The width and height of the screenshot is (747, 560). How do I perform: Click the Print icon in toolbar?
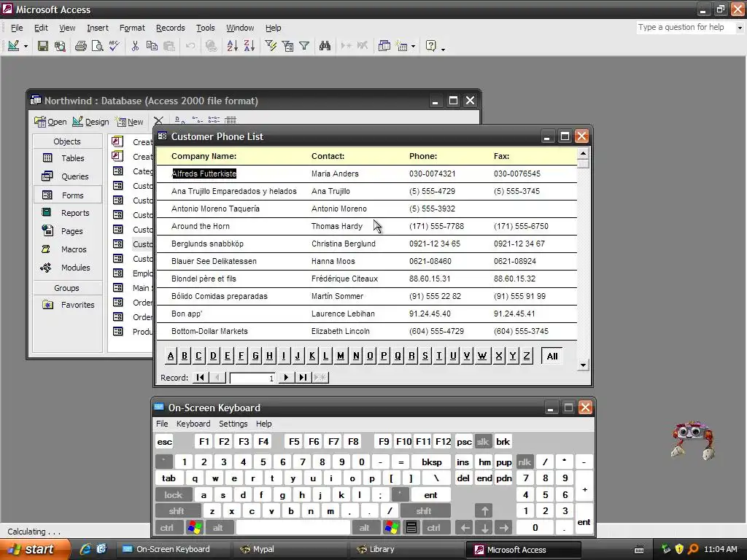[x=80, y=46]
